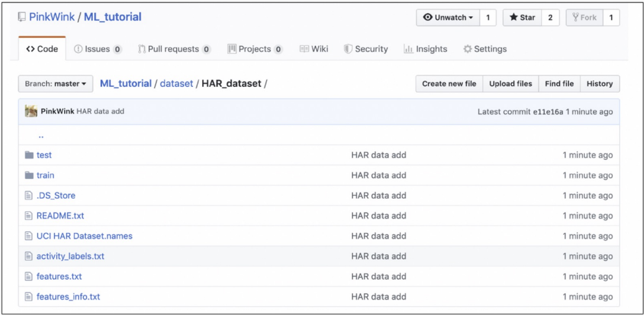Open the Settings tab
Screen dimensions: 644x315
click(x=485, y=49)
